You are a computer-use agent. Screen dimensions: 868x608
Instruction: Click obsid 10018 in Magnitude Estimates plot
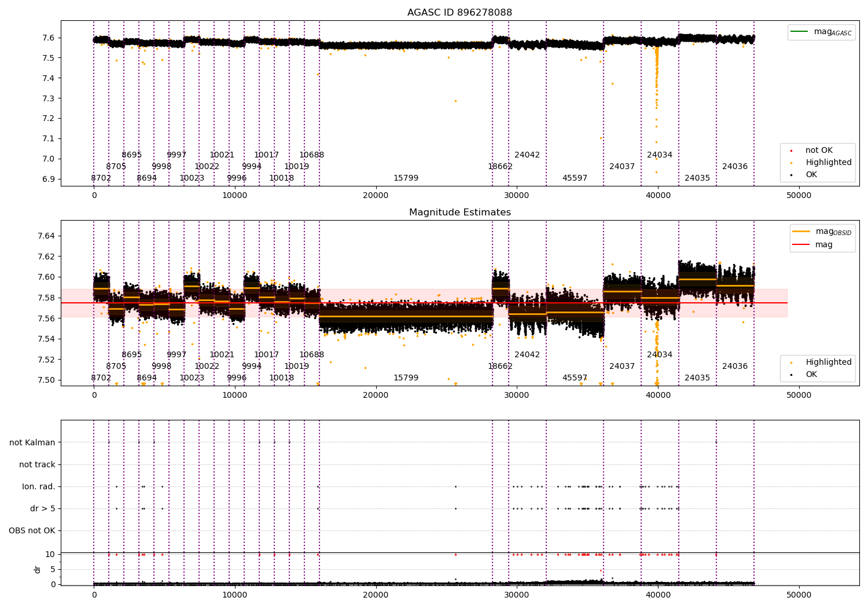[282, 378]
